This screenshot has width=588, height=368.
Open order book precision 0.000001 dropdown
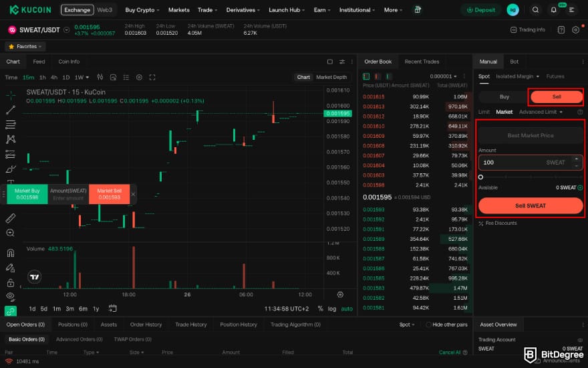443,76
